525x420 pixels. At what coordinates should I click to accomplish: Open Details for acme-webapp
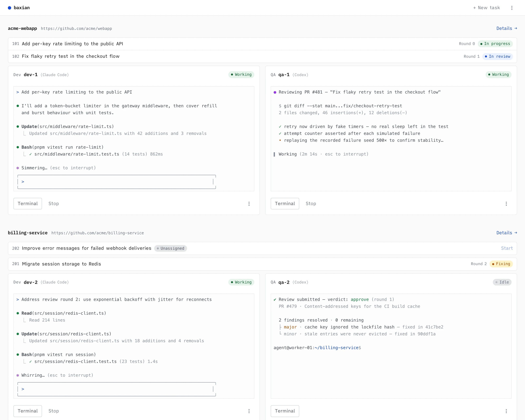pos(506,28)
